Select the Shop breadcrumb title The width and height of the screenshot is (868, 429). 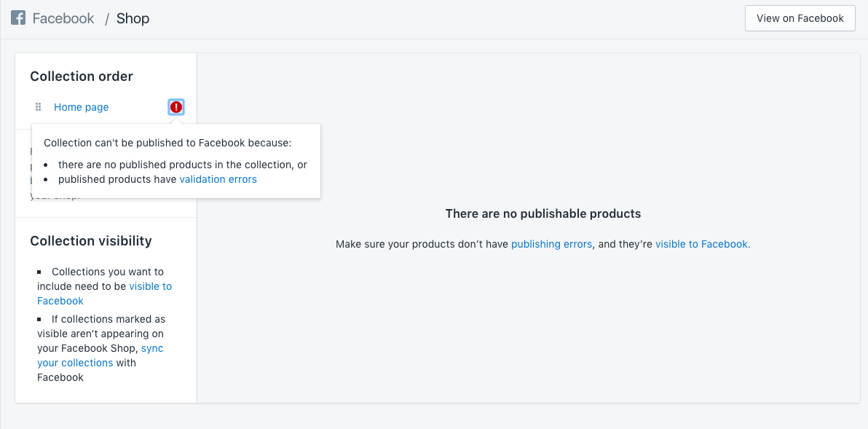point(133,18)
